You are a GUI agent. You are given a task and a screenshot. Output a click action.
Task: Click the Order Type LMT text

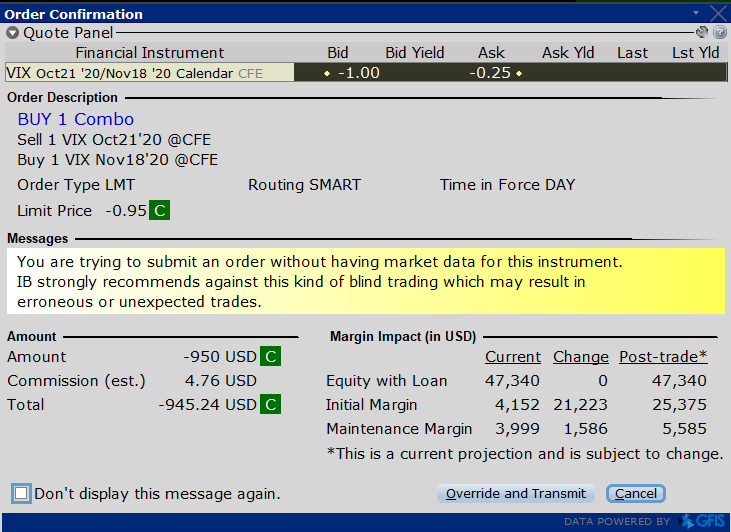point(76,185)
